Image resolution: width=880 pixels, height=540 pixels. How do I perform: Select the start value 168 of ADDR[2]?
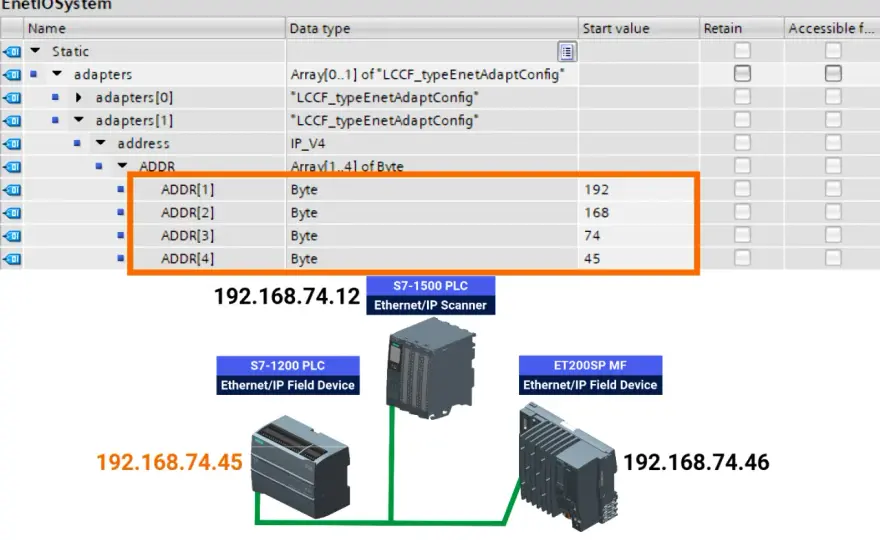[x=596, y=213]
